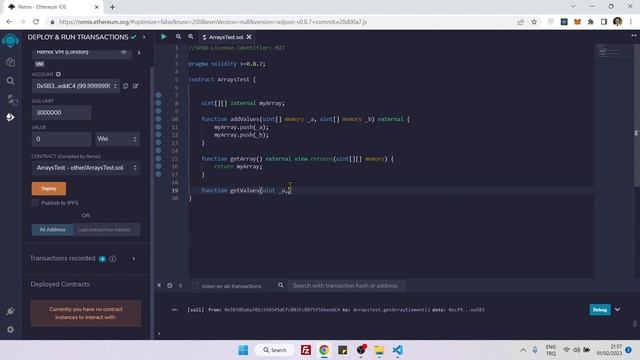Click the At Address button
This screenshot has height=360, width=640.
[53, 230]
